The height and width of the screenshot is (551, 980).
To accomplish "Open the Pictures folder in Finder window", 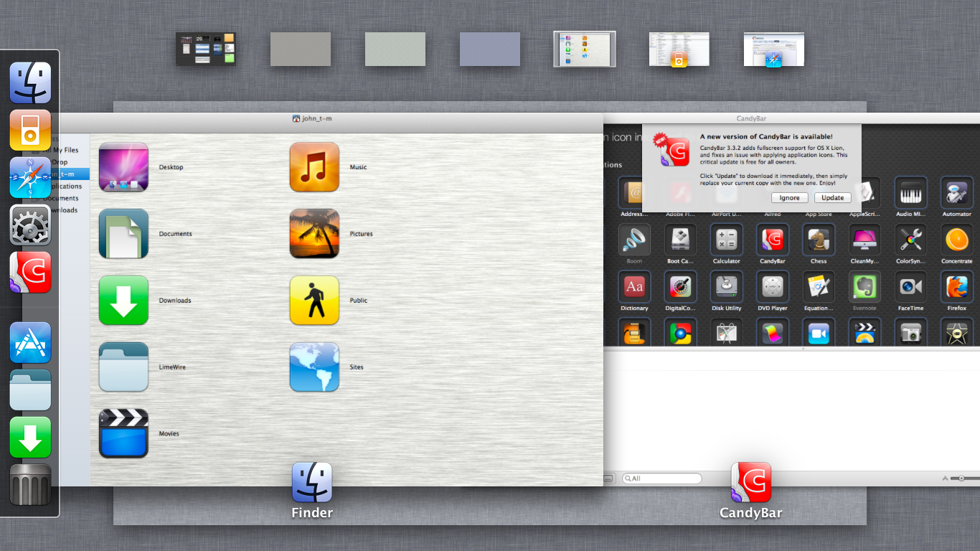I will pos(314,234).
